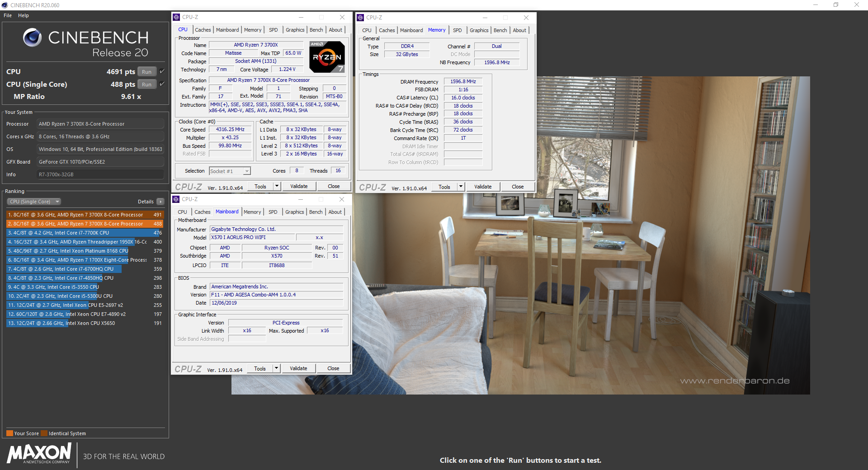Click Tools button in the CPU-Z CPU window

click(x=260, y=186)
